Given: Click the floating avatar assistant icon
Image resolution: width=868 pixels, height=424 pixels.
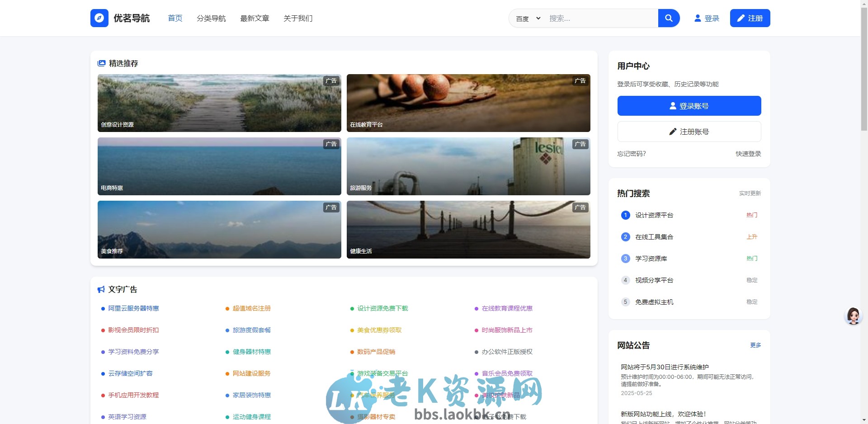Looking at the screenshot, I should (x=854, y=316).
